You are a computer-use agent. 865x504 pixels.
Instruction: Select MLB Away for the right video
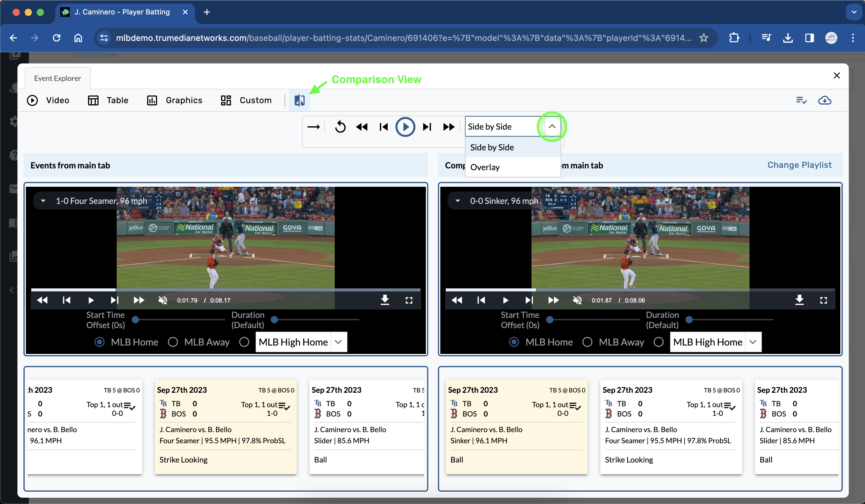pos(588,342)
